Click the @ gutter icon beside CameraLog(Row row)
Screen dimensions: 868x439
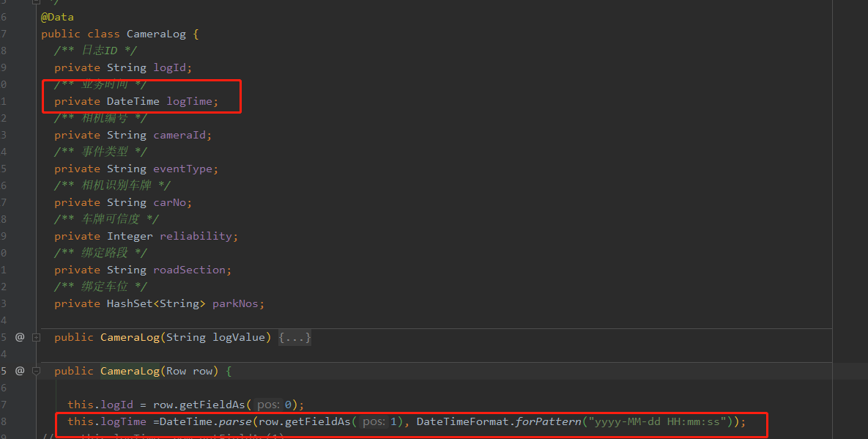pyautogui.click(x=20, y=371)
